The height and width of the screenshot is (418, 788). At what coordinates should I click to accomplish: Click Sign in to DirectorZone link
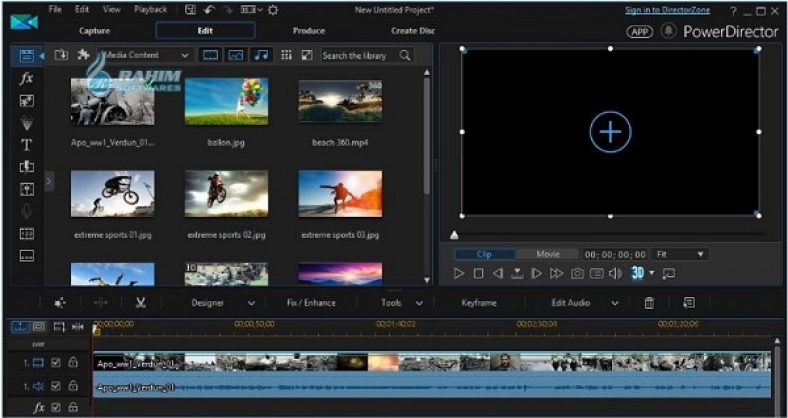[668, 10]
